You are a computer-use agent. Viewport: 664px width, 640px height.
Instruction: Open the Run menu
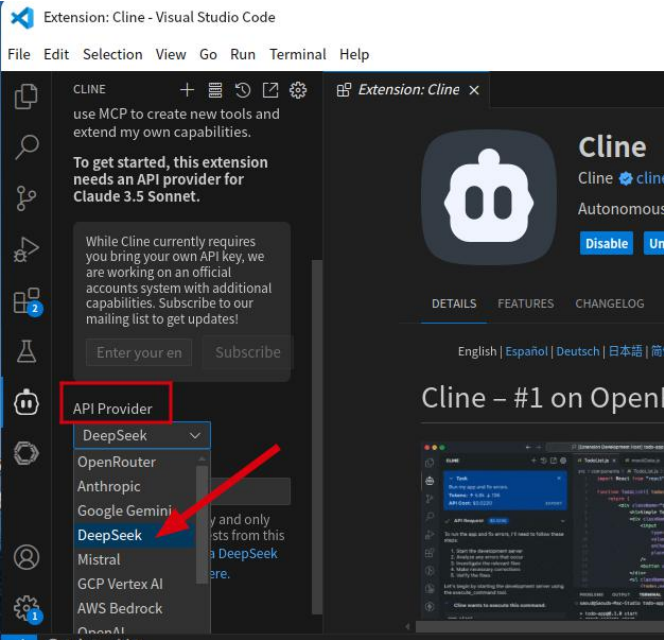243,54
